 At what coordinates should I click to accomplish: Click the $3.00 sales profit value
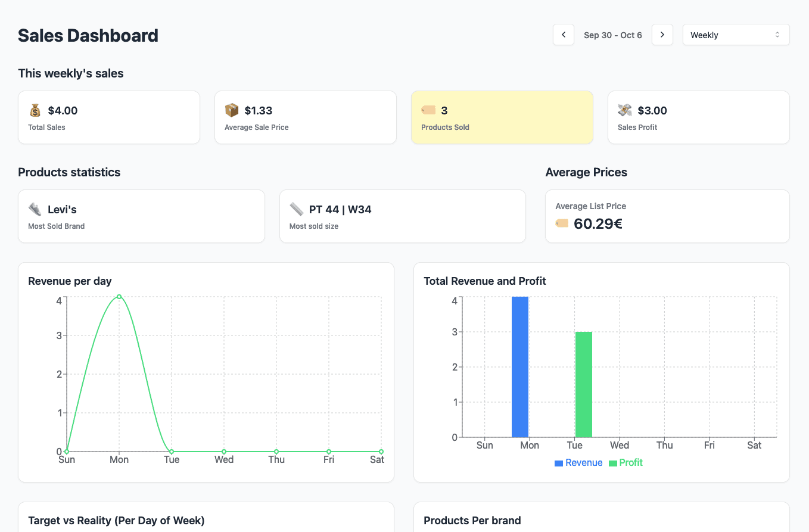coord(652,110)
